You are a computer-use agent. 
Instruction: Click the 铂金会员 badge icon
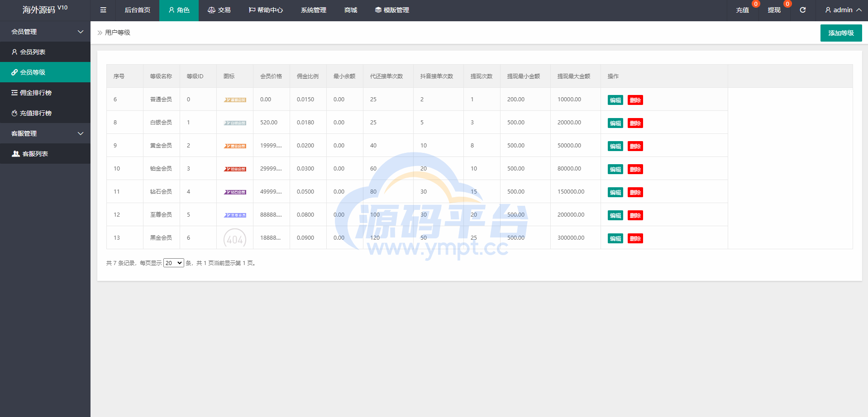coord(235,169)
